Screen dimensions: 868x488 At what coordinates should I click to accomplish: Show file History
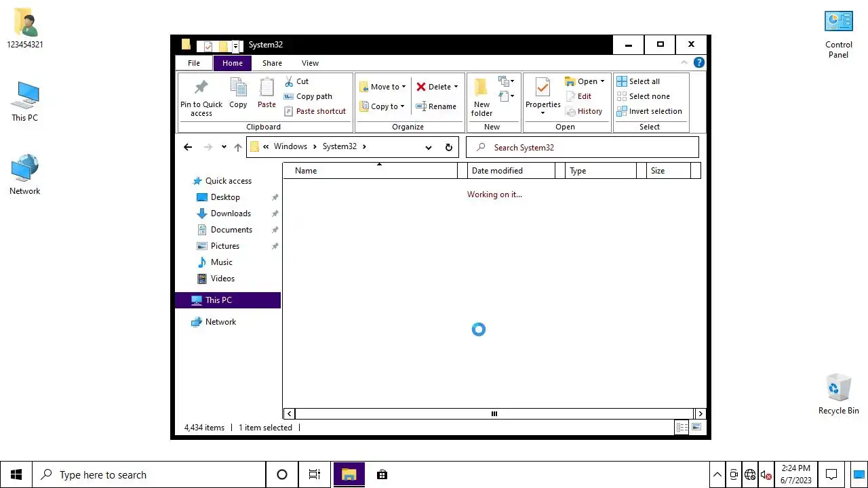click(x=584, y=111)
